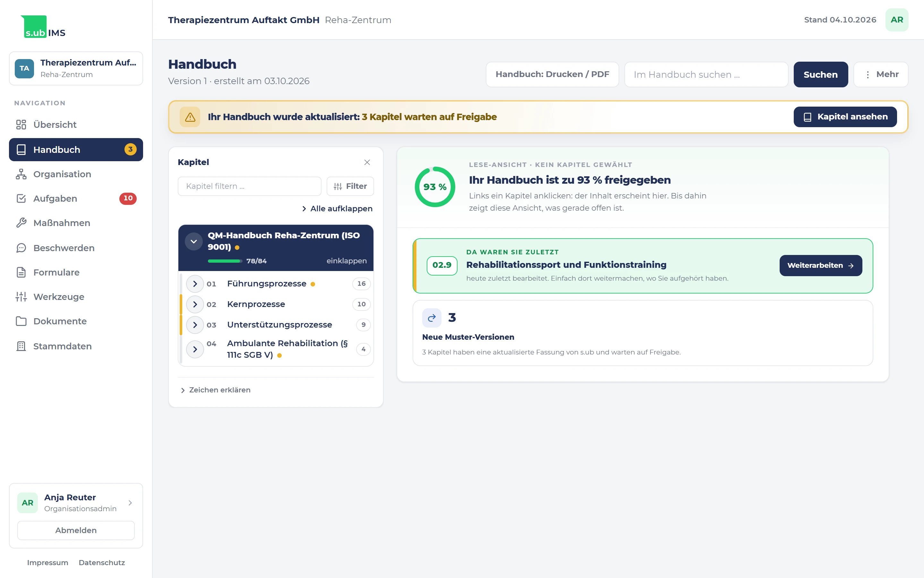Open the Datenschutz link

(102, 563)
